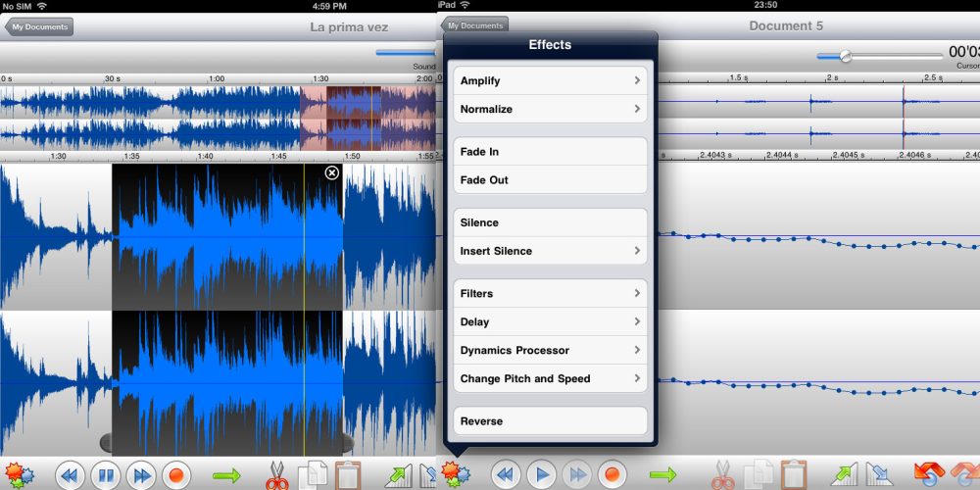Go back to My Documents from La prima vez
980x490 pixels.
[x=38, y=27]
